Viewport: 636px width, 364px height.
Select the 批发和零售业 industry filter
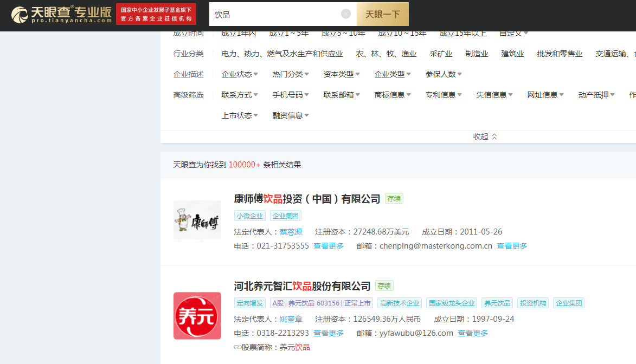pos(560,54)
